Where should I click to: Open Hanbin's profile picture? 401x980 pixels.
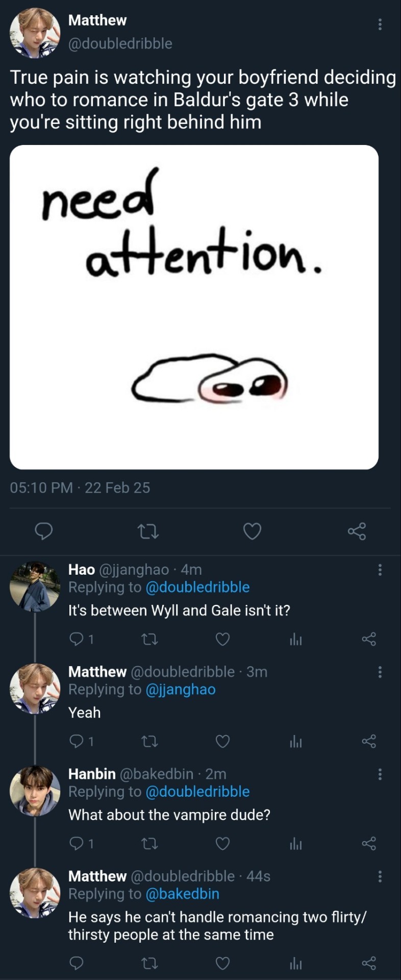35,791
